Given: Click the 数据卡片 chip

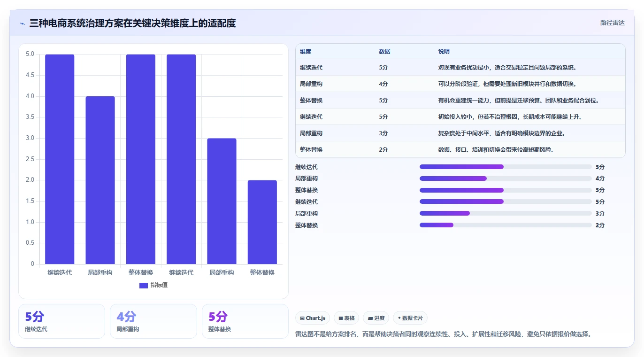Looking at the screenshot, I should (x=410, y=318).
